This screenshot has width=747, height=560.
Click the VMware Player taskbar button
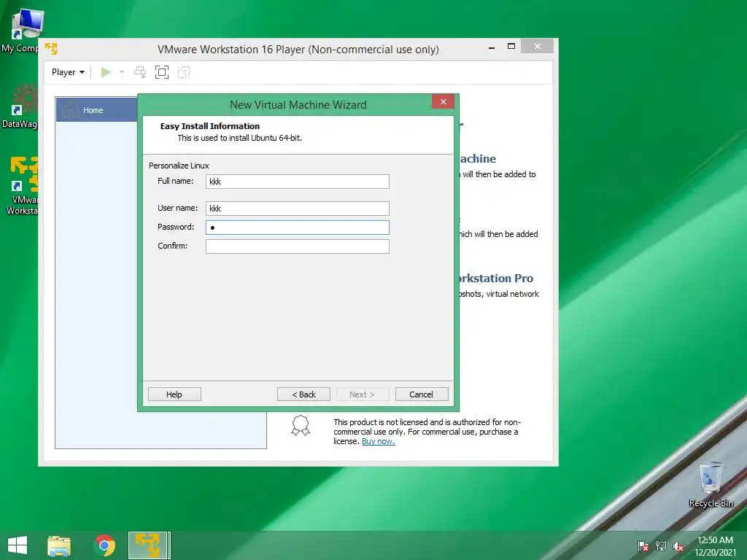pos(149,545)
